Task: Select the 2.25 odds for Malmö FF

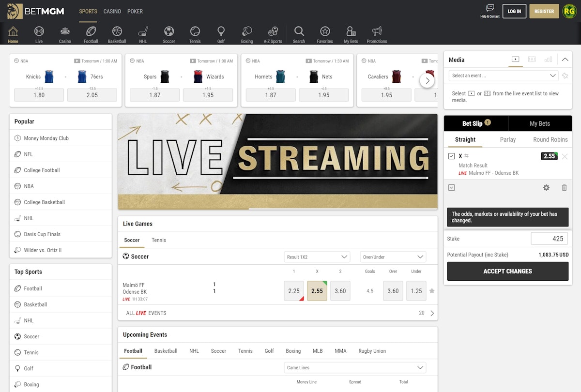Action: pyautogui.click(x=294, y=291)
